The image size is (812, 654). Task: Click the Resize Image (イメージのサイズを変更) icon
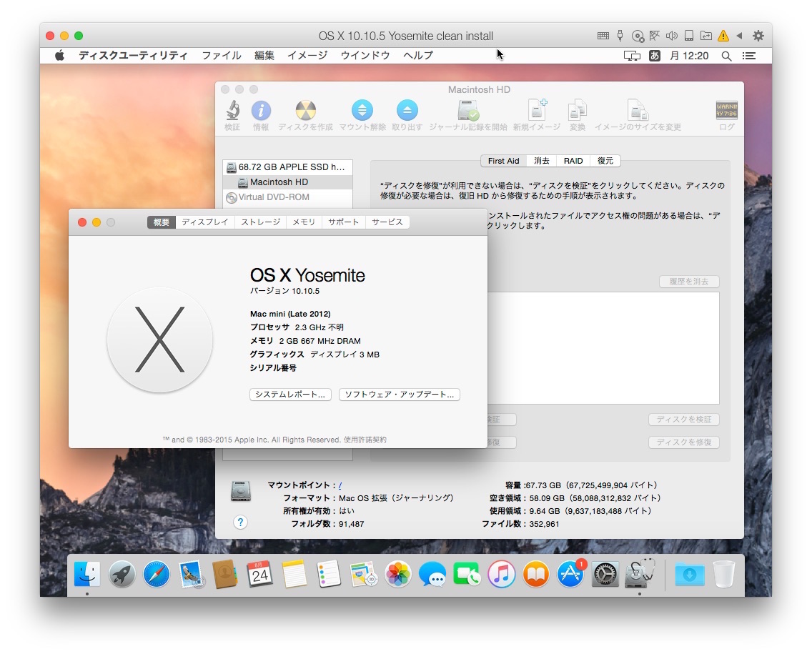638,110
